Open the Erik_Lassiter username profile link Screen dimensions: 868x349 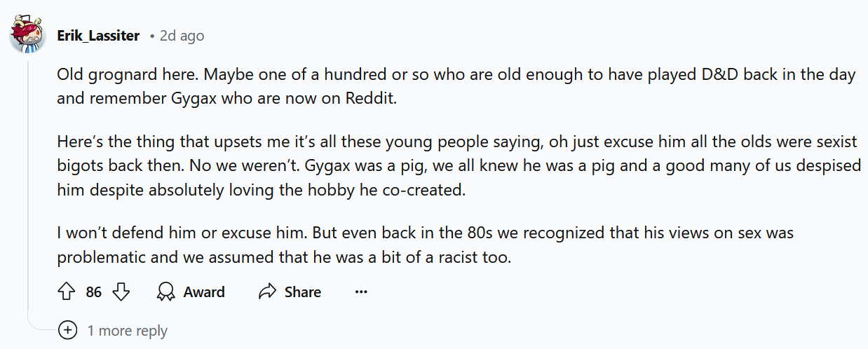point(98,35)
